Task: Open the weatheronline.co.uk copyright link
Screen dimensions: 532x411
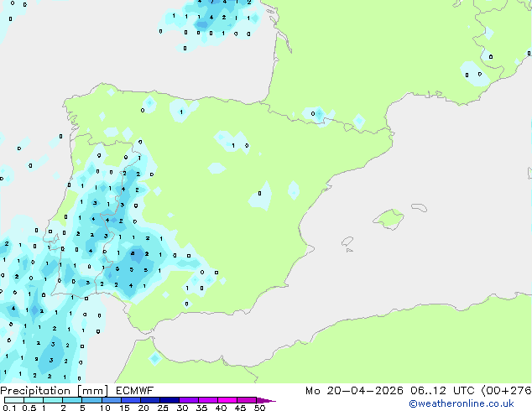Action: pyautogui.click(x=462, y=403)
